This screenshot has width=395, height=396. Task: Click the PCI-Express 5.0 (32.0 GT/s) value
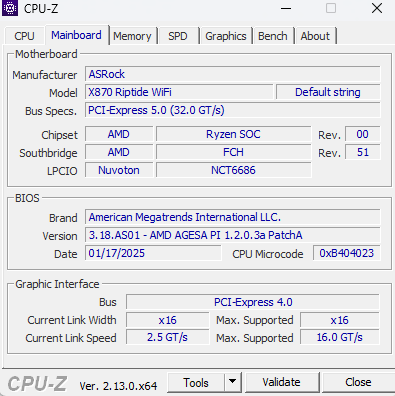(233, 110)
